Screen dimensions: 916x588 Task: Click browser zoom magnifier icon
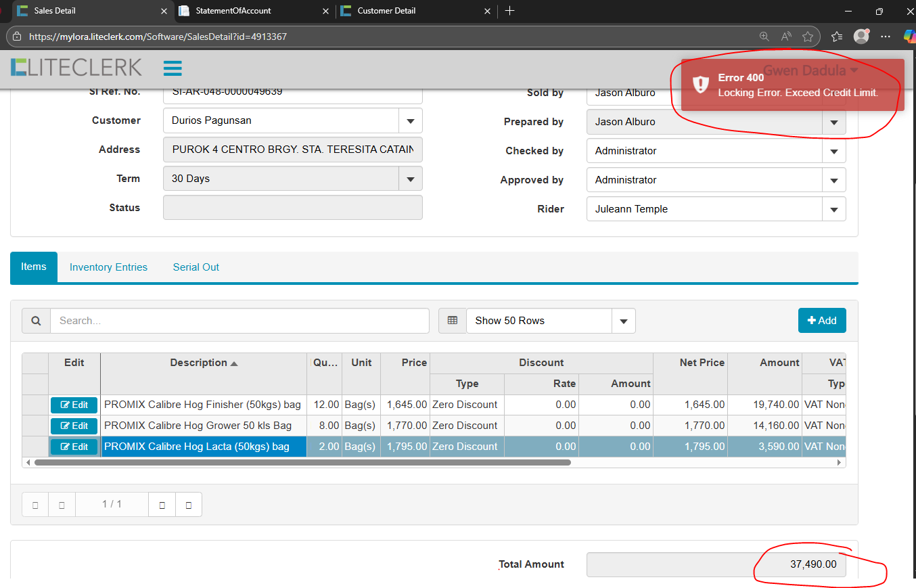764,37
